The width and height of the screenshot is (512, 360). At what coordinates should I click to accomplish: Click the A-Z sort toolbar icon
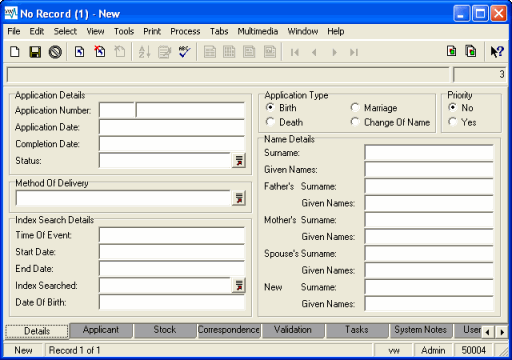144,52
